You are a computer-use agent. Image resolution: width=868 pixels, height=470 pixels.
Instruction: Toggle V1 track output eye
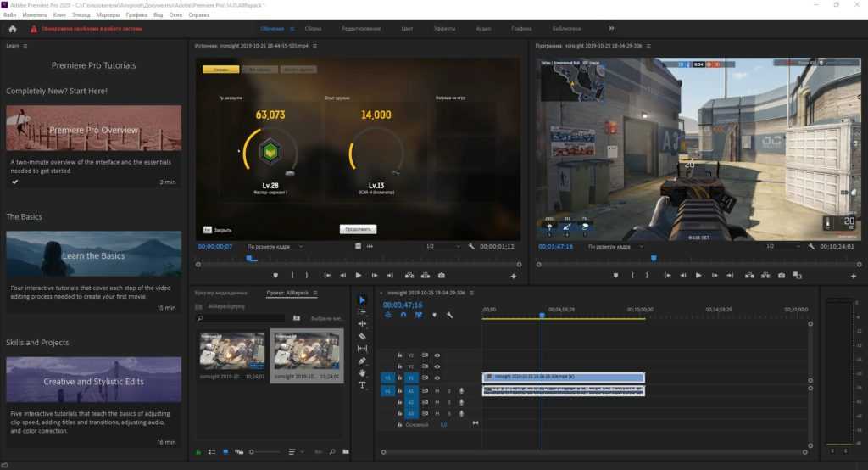click(437, 378)
